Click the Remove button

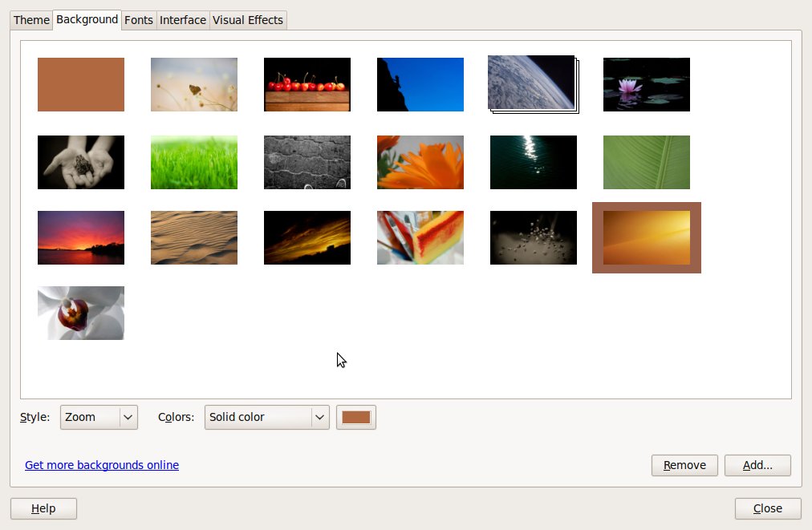click(684, 465)
